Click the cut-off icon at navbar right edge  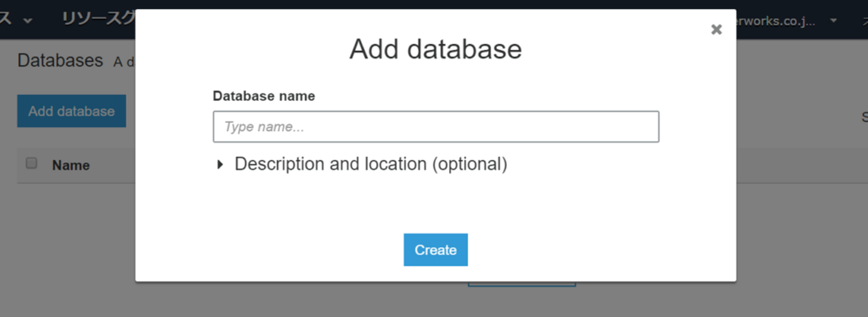864,20
